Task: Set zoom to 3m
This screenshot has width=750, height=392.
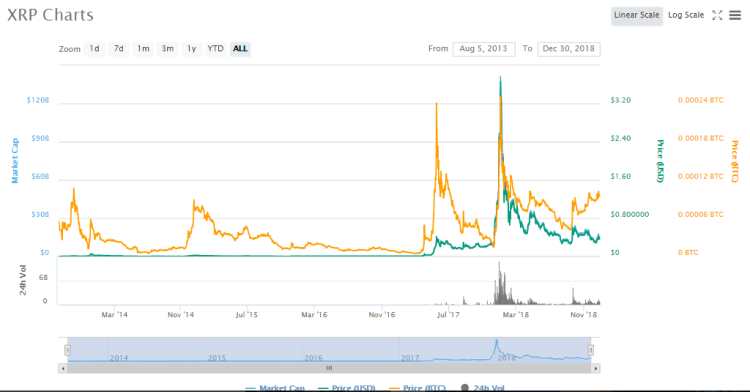Action: (167, 49)
